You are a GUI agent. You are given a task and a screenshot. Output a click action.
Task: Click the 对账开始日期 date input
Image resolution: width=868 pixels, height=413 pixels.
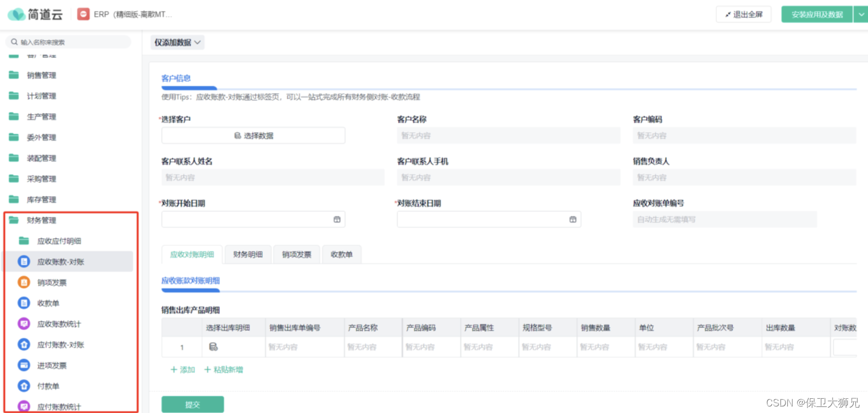click(254, 219)
